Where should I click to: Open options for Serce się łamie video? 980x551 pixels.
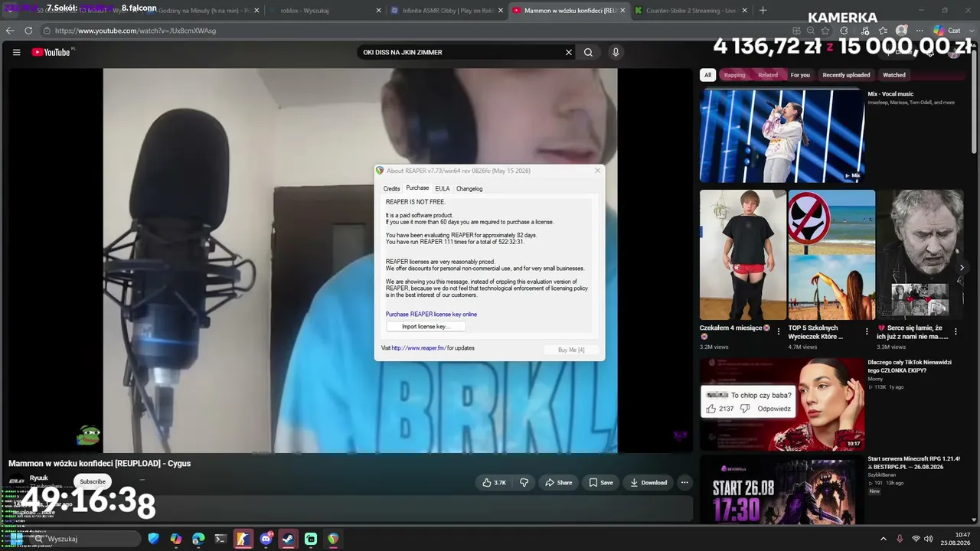[955, 331]
